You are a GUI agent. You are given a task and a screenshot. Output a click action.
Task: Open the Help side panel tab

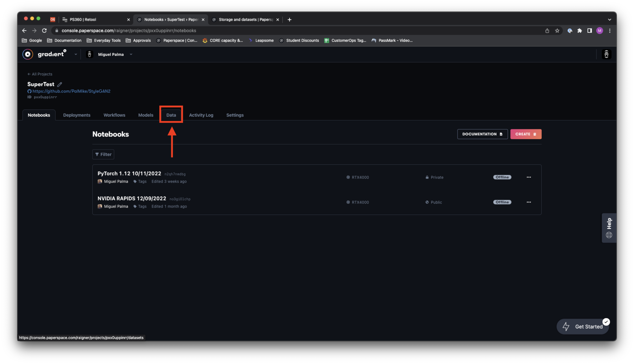[609, 228]
